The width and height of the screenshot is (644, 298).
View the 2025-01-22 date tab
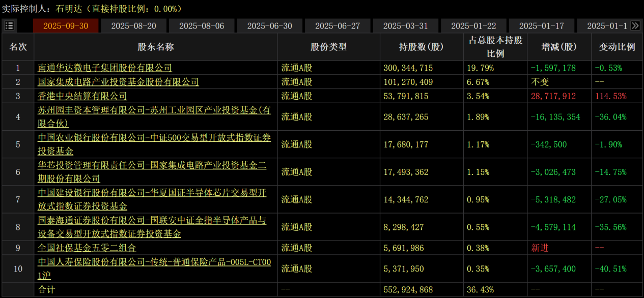click(473, 26)
